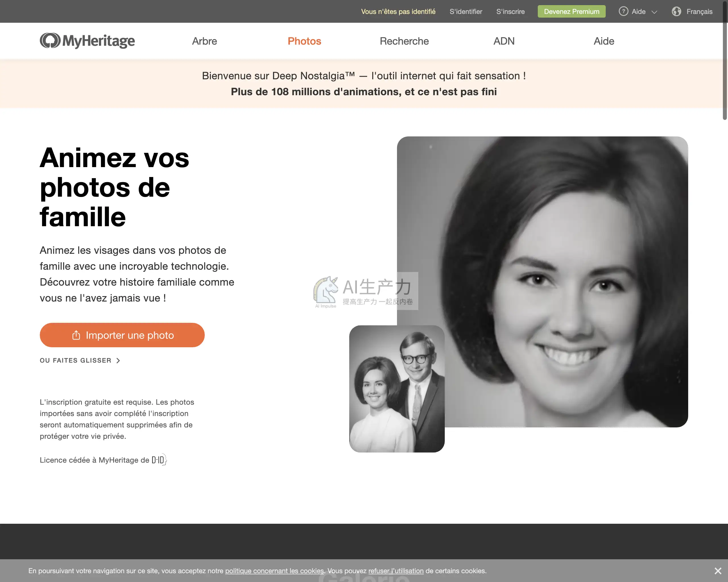This screenshot has height=582, width=728.
Task: Click the 'Vous n'êtes pas identifié' text
Action: point(398,11)
